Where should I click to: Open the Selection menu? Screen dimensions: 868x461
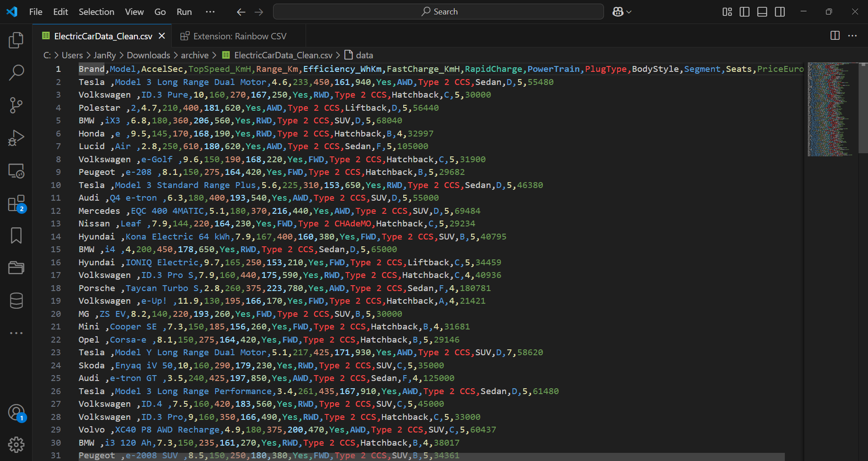click(x=96, y=12)
